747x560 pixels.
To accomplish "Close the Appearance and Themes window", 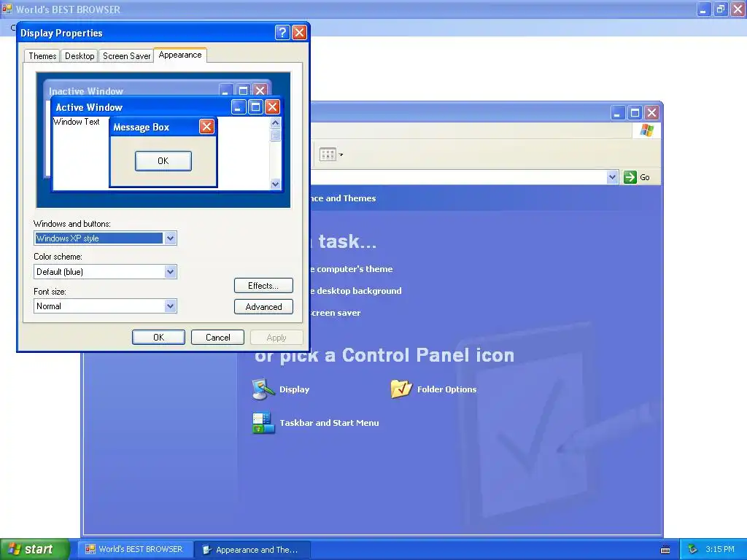I will coord(651,113).
